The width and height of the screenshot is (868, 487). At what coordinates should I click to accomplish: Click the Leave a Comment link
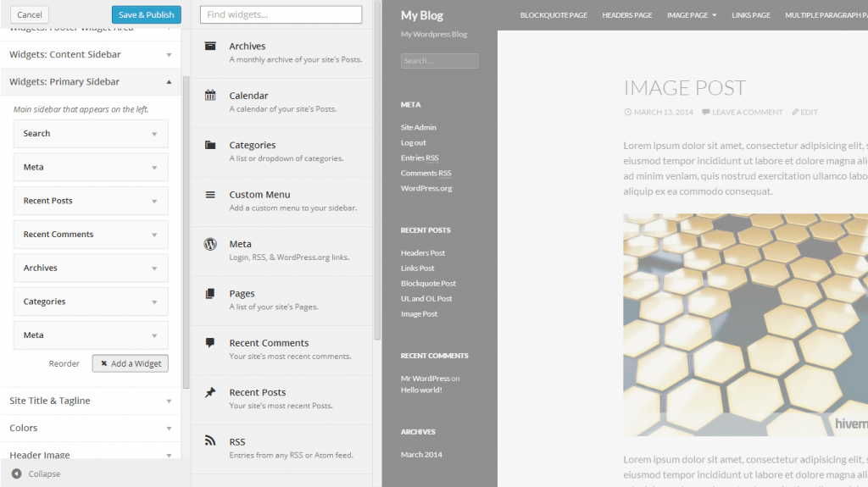click(x=748, y=112)
